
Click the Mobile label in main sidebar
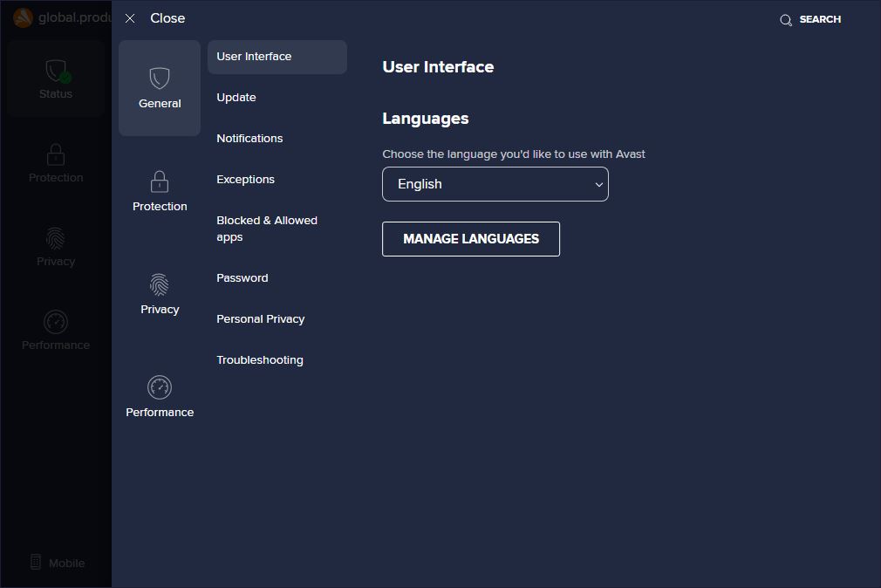pos(67,563)
